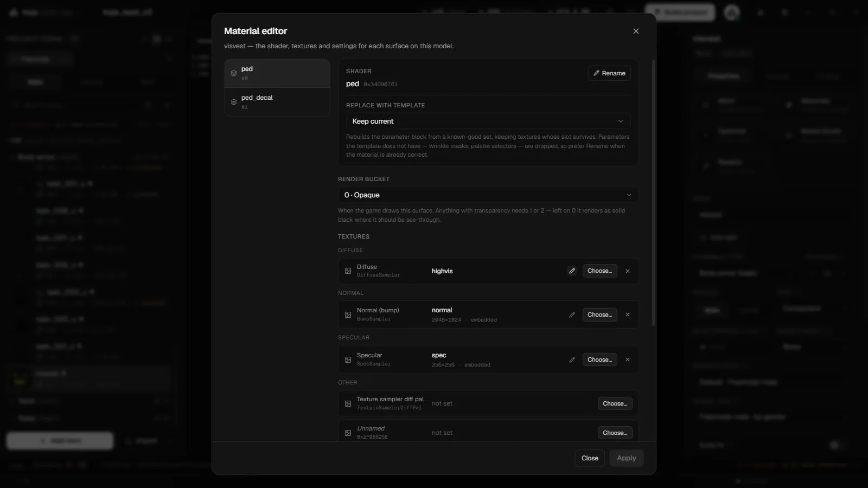Click the Close button in the dialog footer

pos(590,458)
